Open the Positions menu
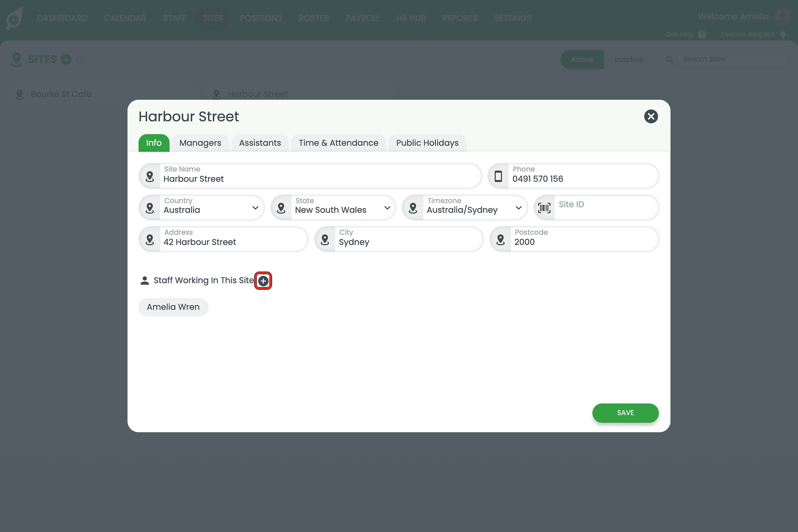The height and width of the screenshot is (532, 798). click(x=261, y=18)
